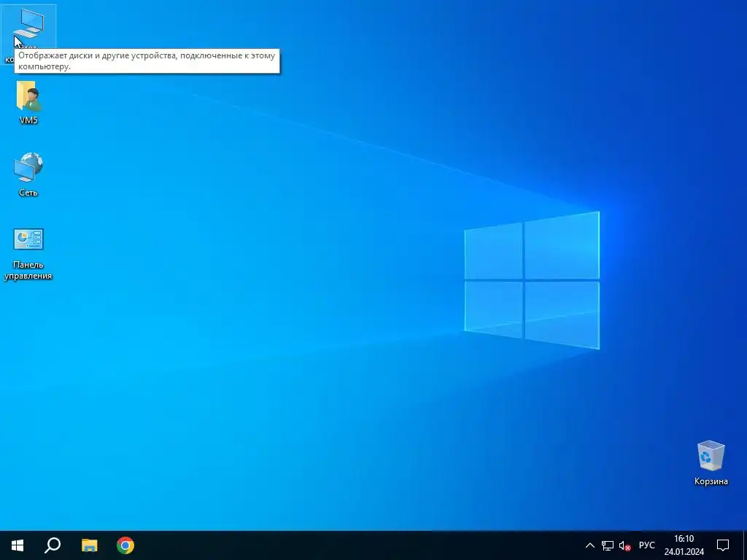
Task: Select the Панель управления desktop icon
Action: pos(28,239)
